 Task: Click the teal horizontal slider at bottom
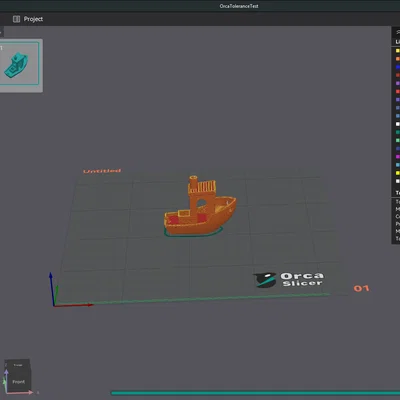point(255,393)
